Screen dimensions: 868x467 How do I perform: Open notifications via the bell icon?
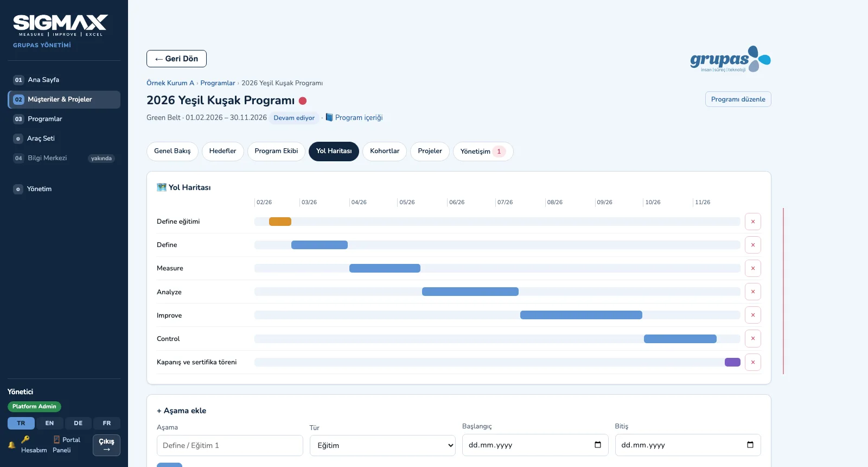pos(11,445)
